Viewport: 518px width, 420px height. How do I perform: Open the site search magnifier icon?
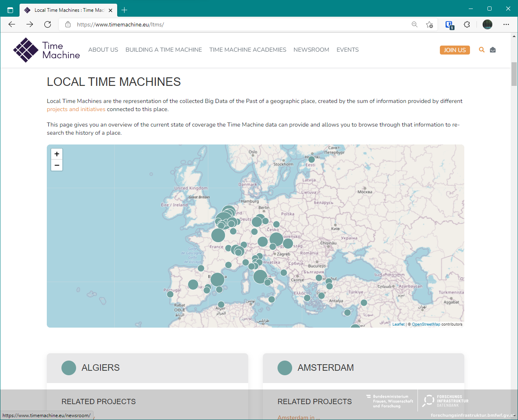click(482, 50)
